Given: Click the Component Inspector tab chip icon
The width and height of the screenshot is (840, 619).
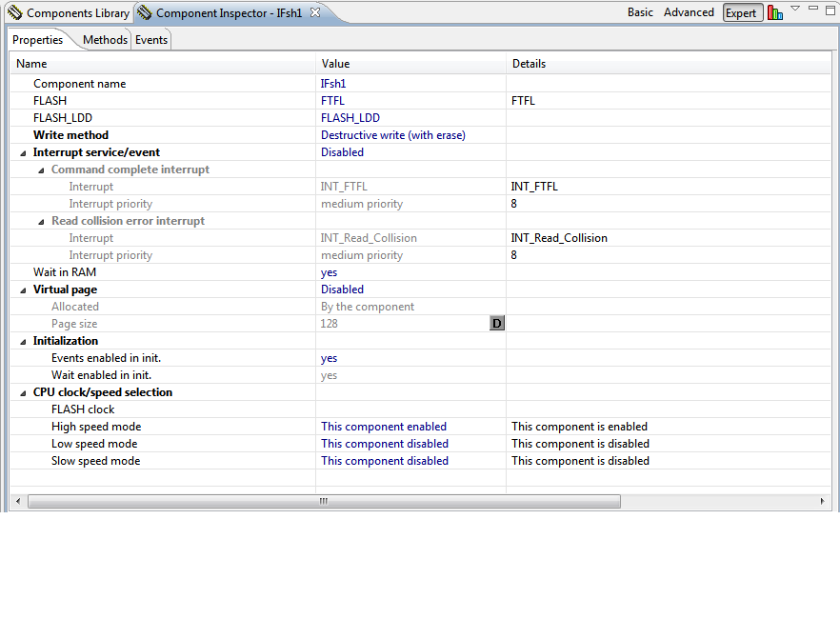Looking at the screenshot, I should tap(144, 12).
